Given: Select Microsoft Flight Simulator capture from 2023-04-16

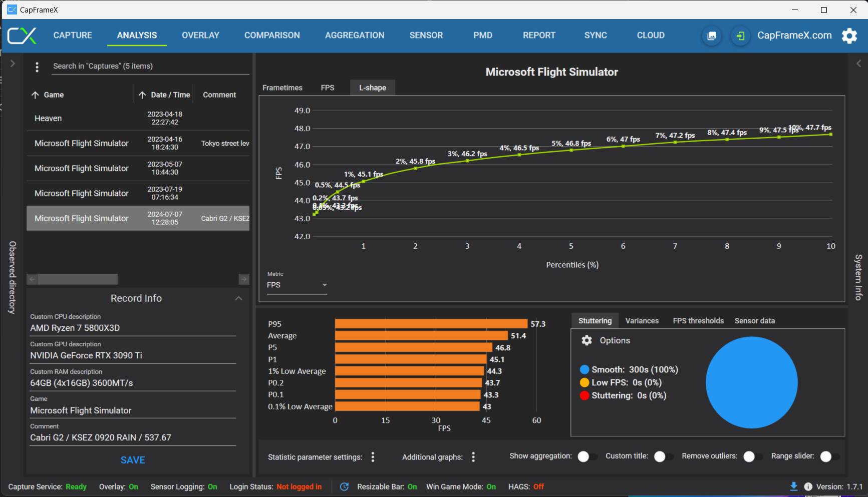Looking at the screenshot, I should coord(138,144).
